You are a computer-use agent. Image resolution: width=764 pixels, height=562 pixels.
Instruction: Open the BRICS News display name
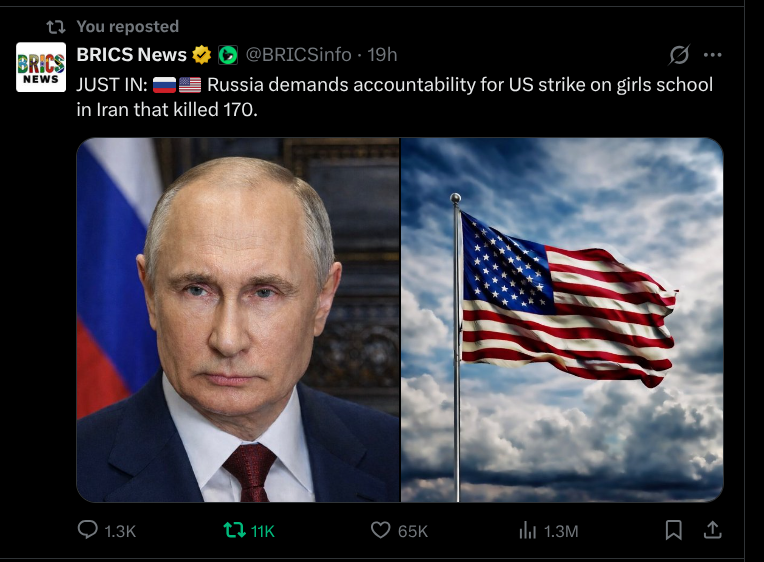pos(131,54)
